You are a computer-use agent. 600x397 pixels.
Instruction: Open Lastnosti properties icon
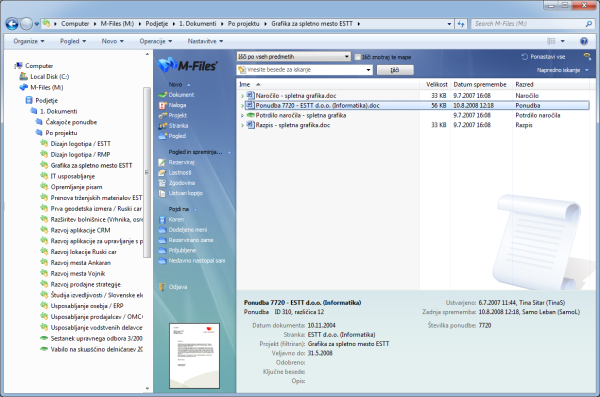(162, 173)
